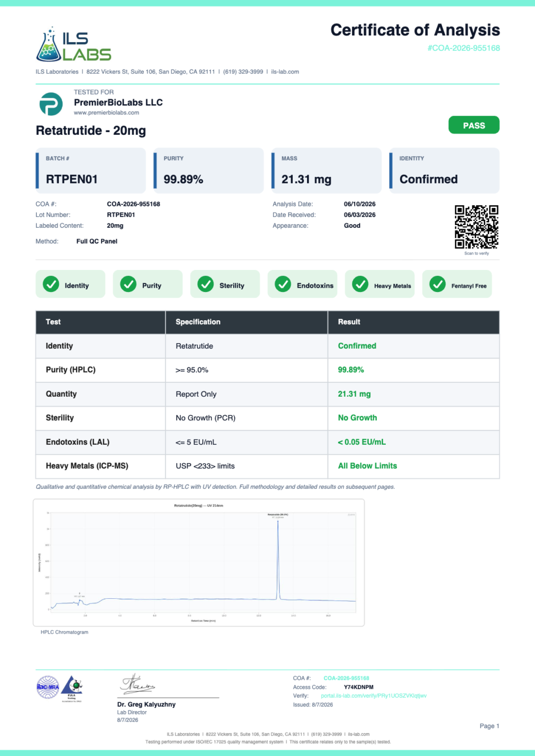This screenshot has height=756, width=535.
Task: Click the HPLC chromatogram image
Action: tap(198, 562)
